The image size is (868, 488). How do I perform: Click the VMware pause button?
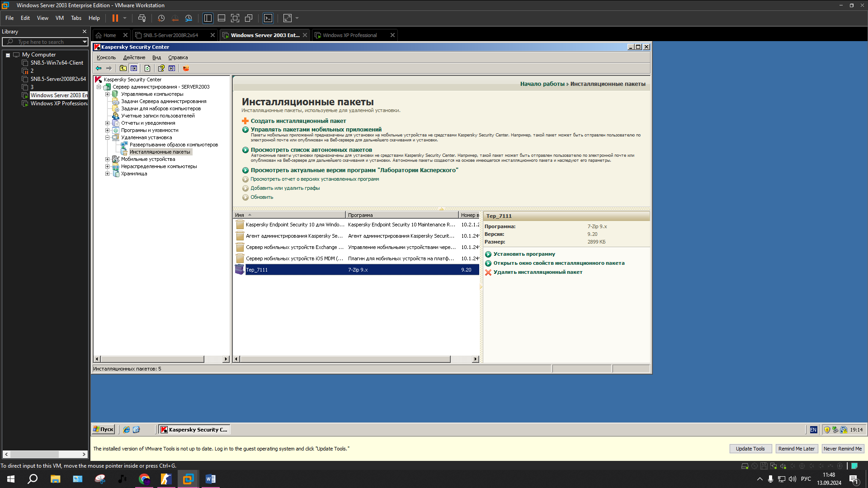pos(115,18)
